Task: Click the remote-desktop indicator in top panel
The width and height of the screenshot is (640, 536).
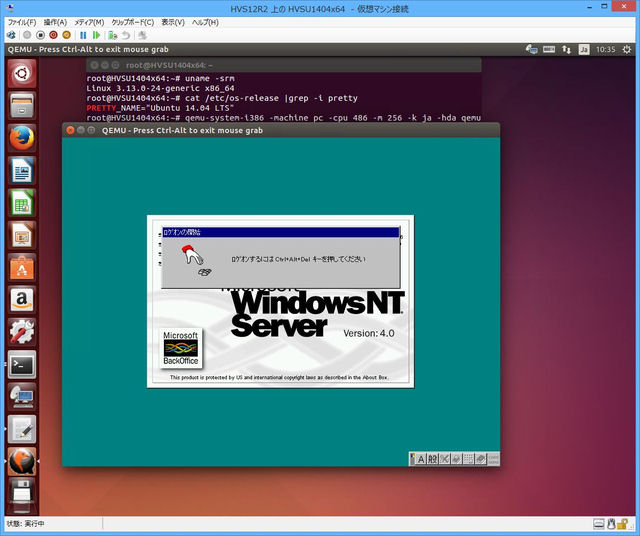Action: [x=531, y=49]
